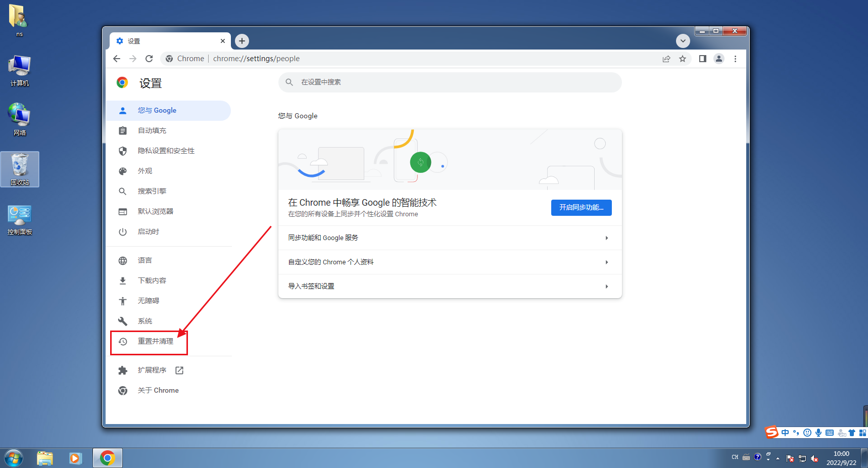Screen dimensions: 868x468
Task: Go back using the browser back arrow
Action: tap(117, 59)
